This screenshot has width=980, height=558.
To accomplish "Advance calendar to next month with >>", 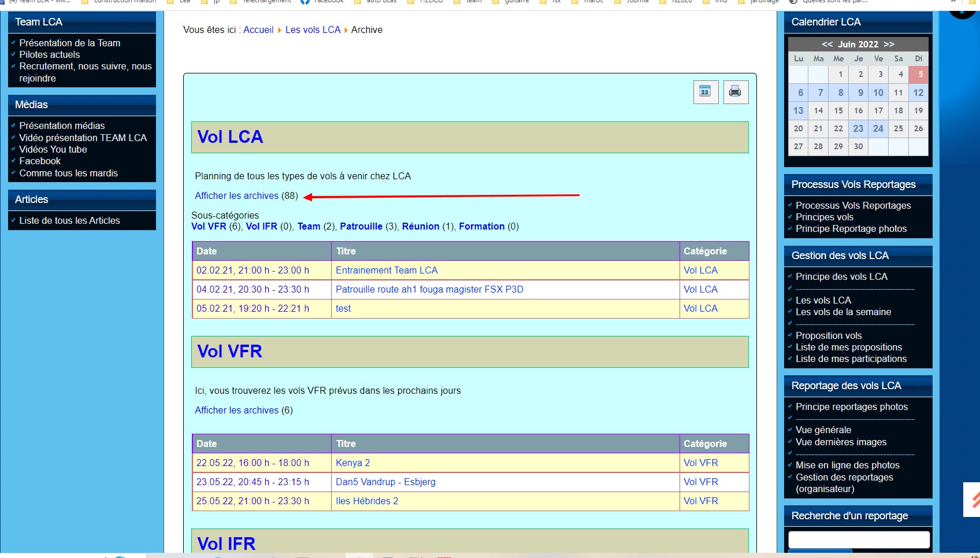I will (x=889, y=45).
